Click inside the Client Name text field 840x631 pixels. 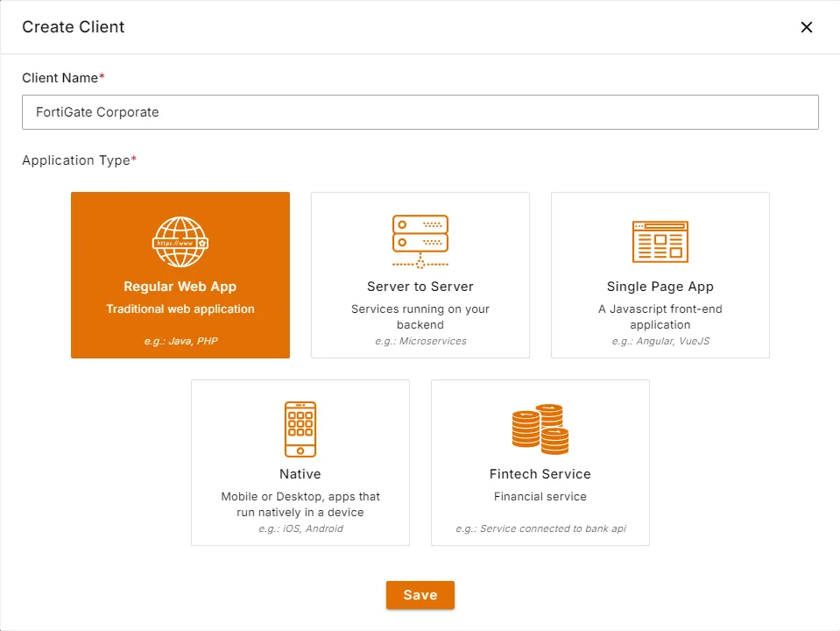point(420,112)
